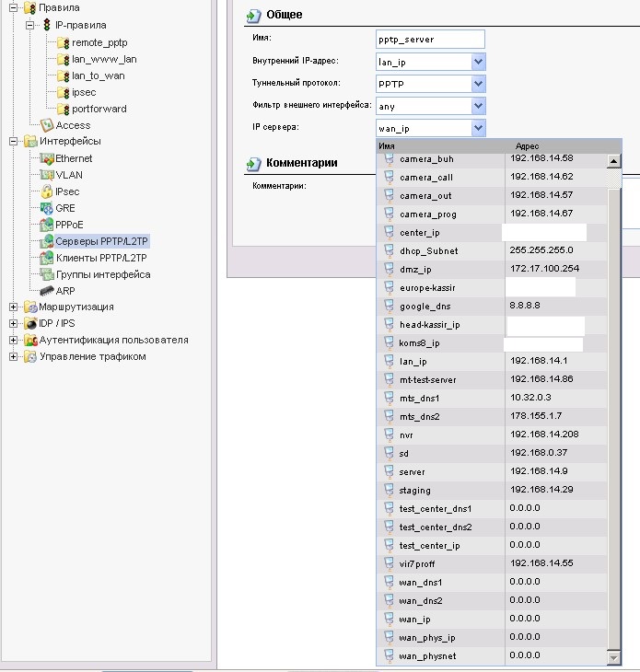
Task: Click the google_dns address object icon
Action: (x=389, y=306)
